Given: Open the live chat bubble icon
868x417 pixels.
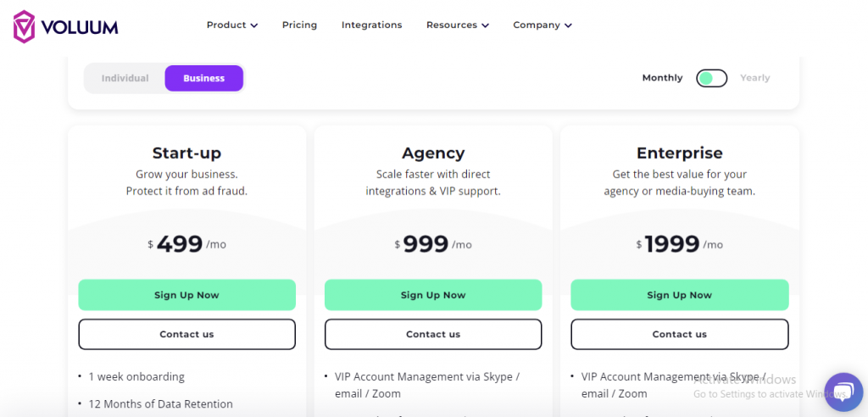Looking at the screenshot, I should [x=843, y=392].
